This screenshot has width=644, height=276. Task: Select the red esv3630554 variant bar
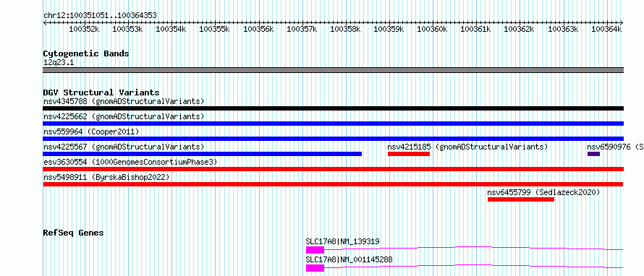tap(333, 169)
